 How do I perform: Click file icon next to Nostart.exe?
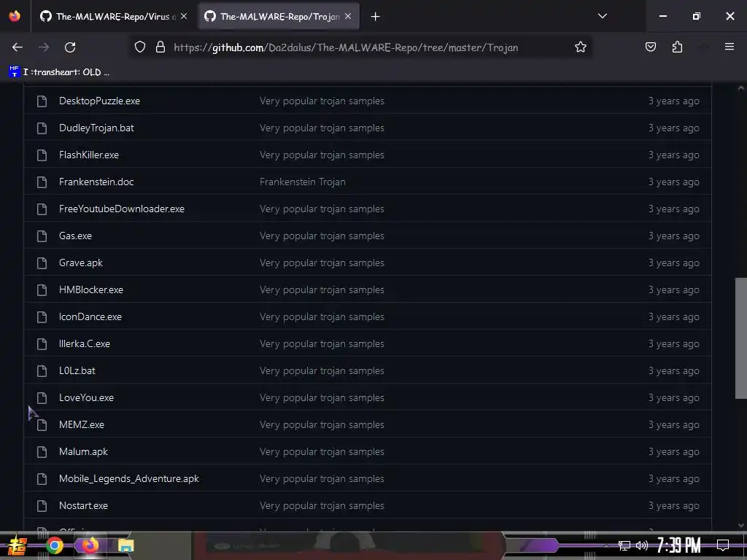pos(42,506)
